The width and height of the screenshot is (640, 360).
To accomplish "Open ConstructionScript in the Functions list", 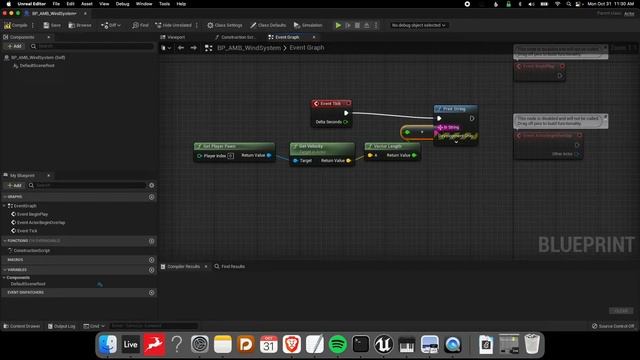I will pyautogui.click(x=31, y=251).
